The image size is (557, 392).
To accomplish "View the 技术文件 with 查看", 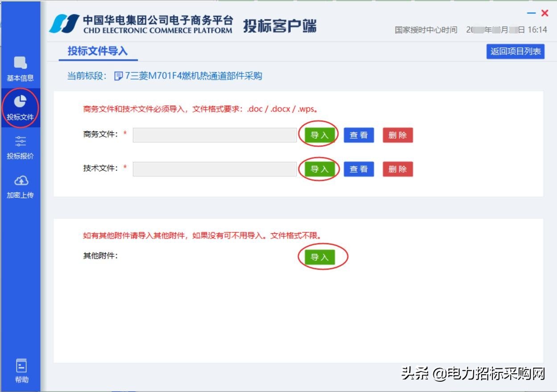I will [x=359, y=169].
